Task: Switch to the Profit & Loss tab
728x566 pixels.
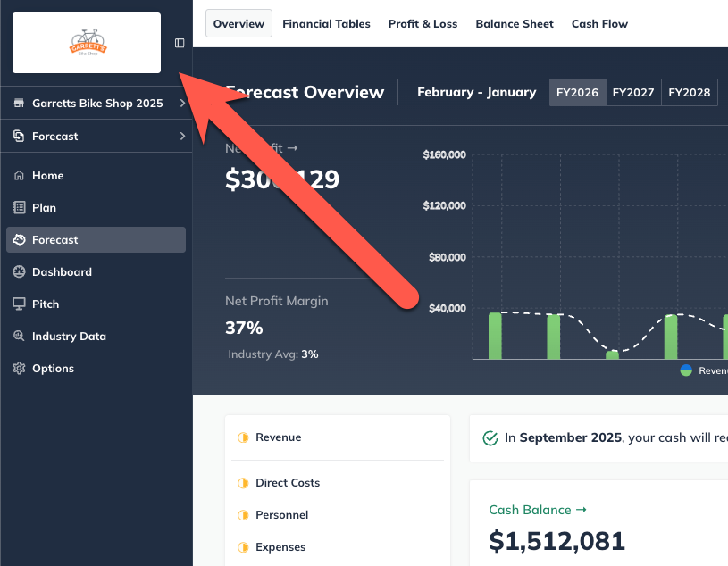Action: (423, 24)
